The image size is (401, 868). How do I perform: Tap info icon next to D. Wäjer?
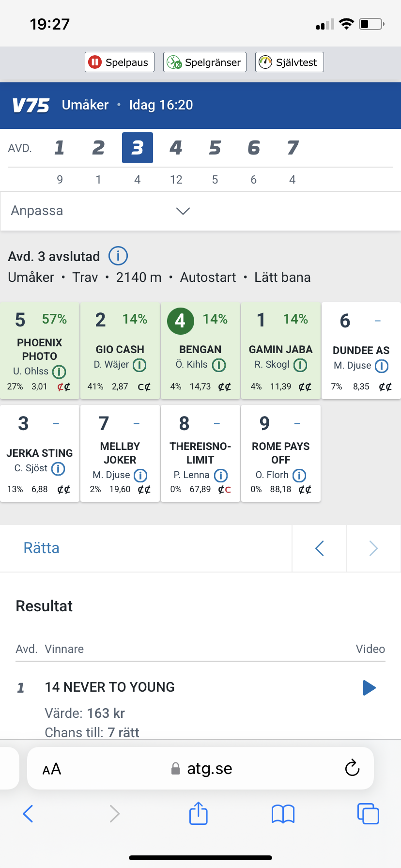coord(139,365)
